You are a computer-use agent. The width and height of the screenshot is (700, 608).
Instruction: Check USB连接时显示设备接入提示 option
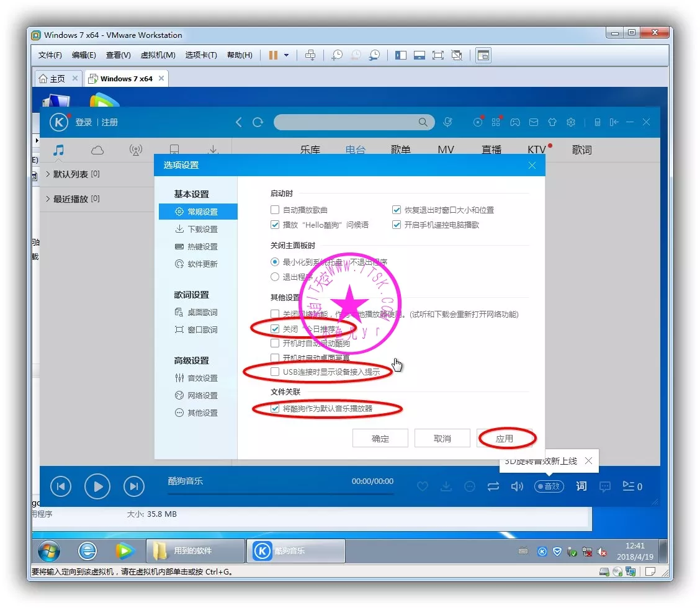pos(275,372)
